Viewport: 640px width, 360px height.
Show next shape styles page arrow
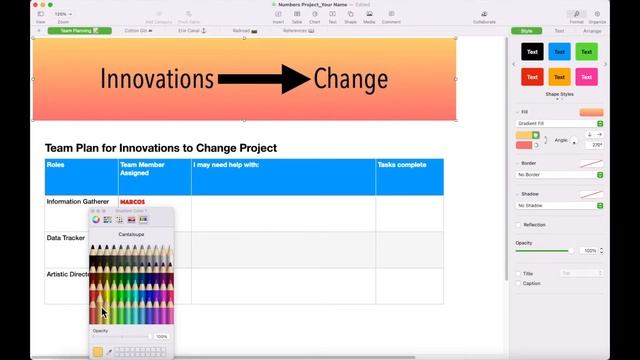[x=605, y=64]
